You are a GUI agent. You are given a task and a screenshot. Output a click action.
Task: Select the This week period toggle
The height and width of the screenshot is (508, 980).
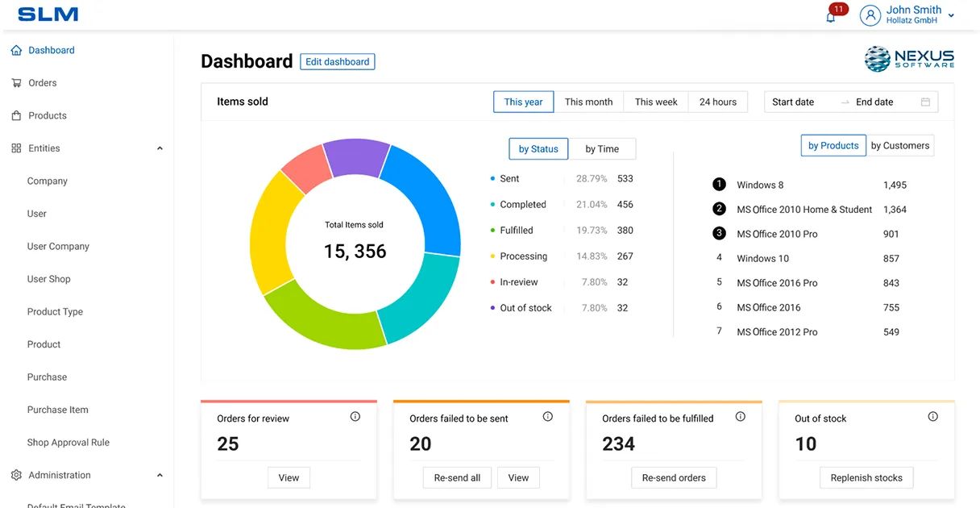point(656,102)
